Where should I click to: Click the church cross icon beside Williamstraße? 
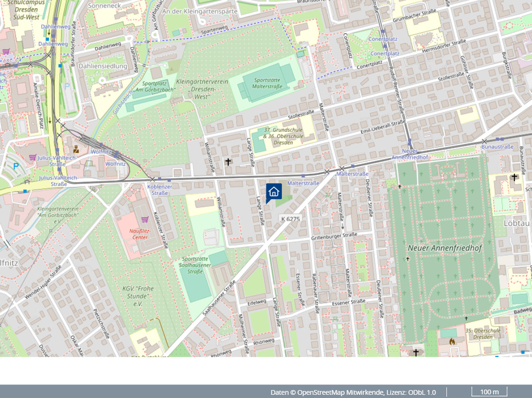click(228, 162)
